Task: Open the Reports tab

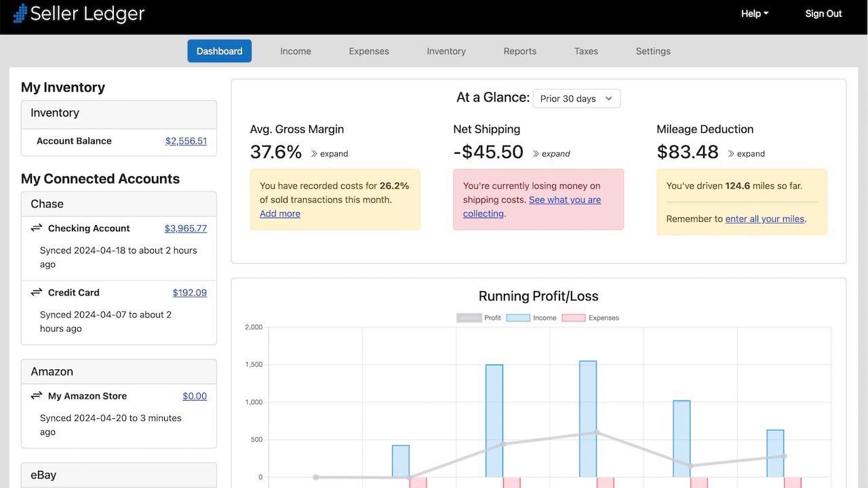Action: (x=520, y=51)
